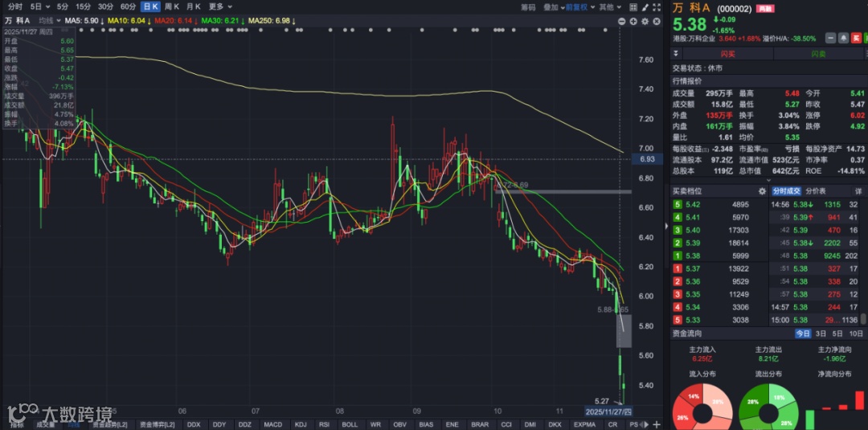Click the double-arrow collapse icon beside 闪买

[x=675, y=54]
